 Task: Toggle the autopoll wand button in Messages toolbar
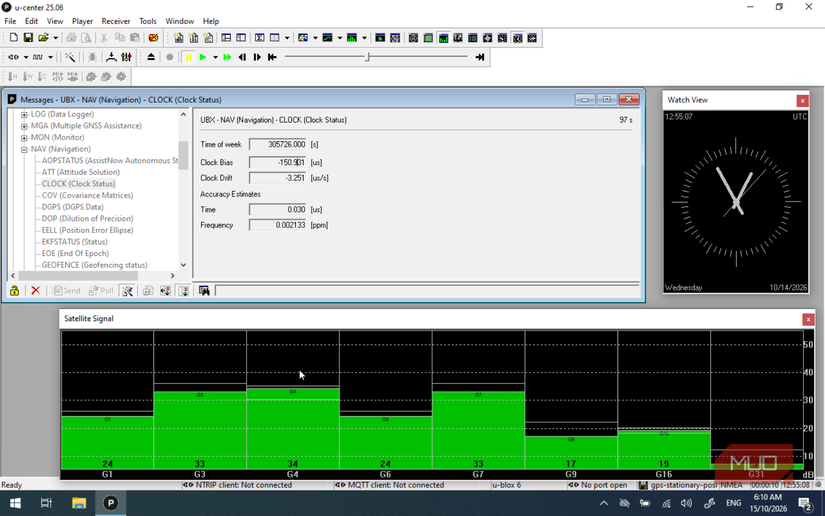127,291
